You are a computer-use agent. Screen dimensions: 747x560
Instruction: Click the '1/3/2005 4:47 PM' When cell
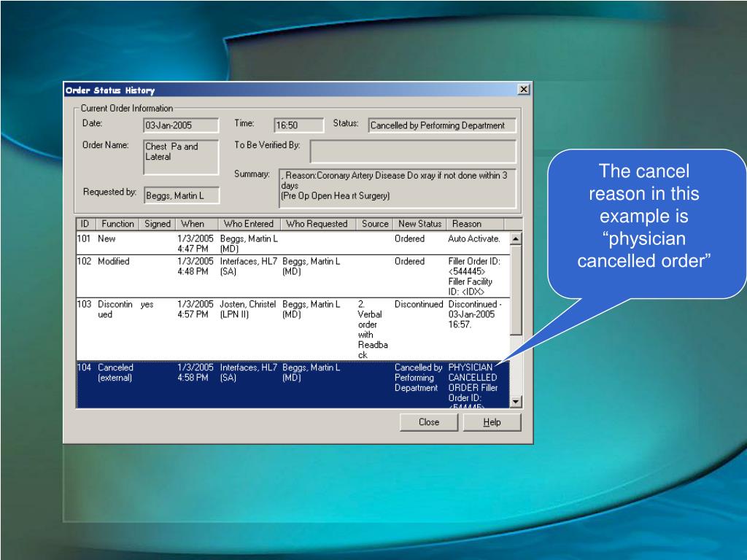pos(196,244)
